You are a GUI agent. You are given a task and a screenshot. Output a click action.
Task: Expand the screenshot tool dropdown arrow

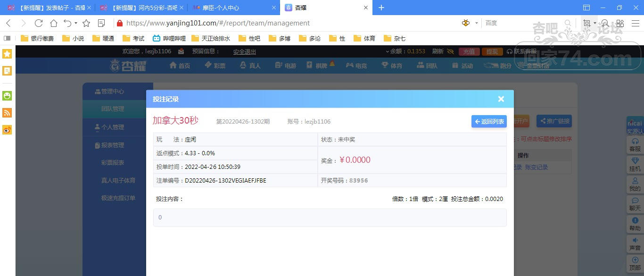coord(595,23)
